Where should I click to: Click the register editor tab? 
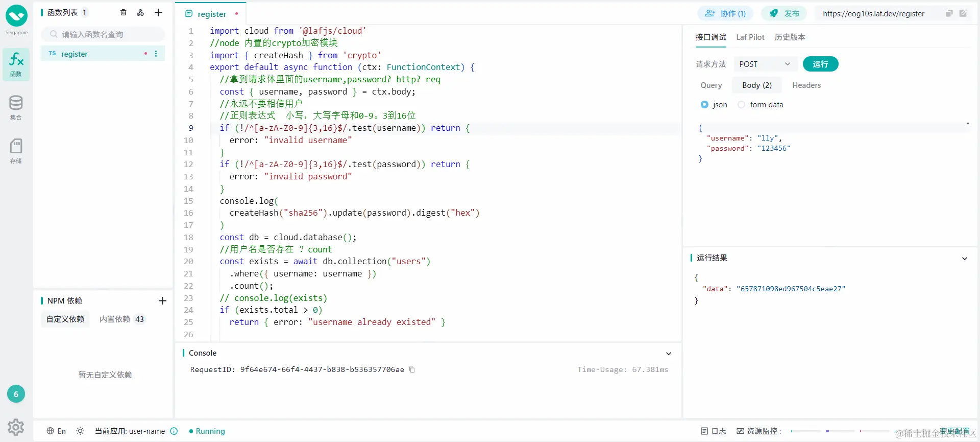click(x=211, y=14)
